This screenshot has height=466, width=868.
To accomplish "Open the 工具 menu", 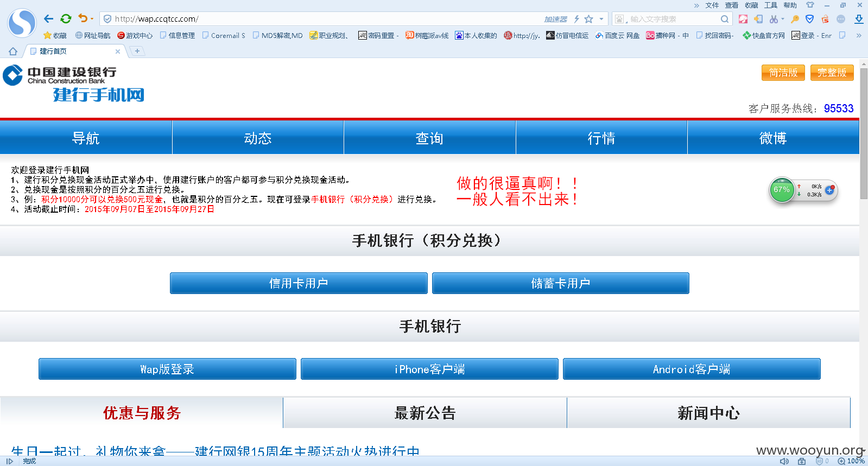I will pos(771,5).
